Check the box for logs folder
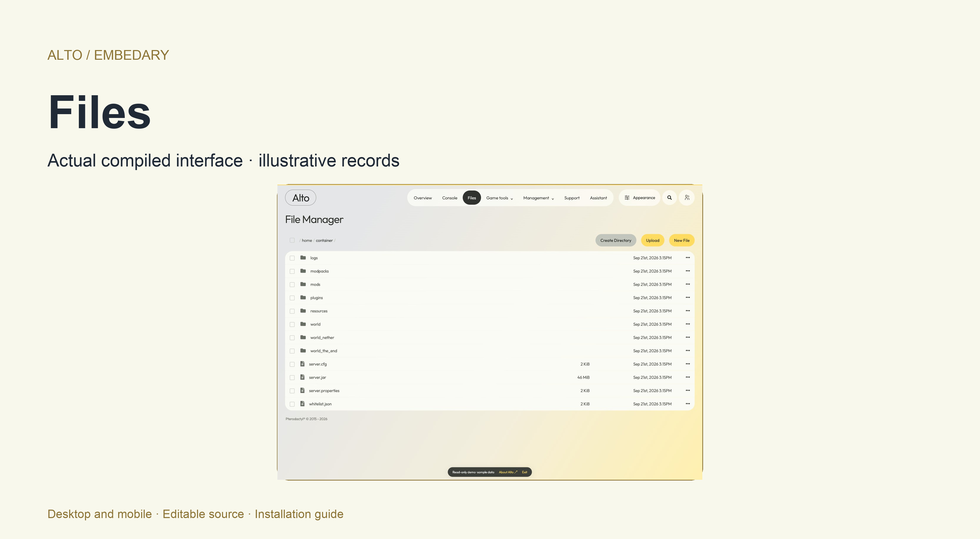 click(x=292, y=258)
